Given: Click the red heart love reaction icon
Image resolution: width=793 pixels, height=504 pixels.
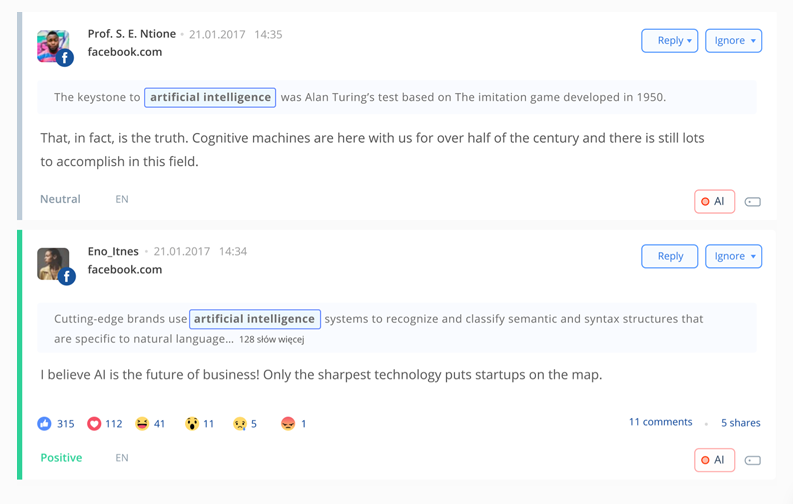Looking at the screenshot, I should (x=94, y=423).
